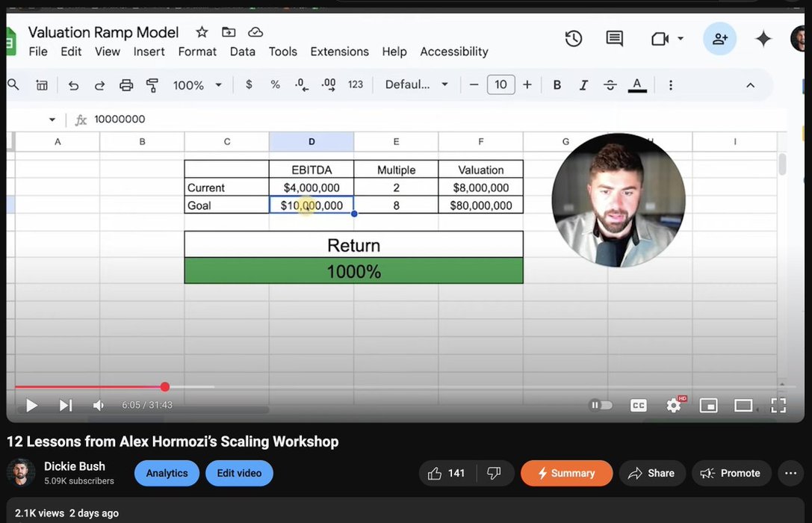
Task: Expand the cell name box dropdown
Action: coord(52,120)
